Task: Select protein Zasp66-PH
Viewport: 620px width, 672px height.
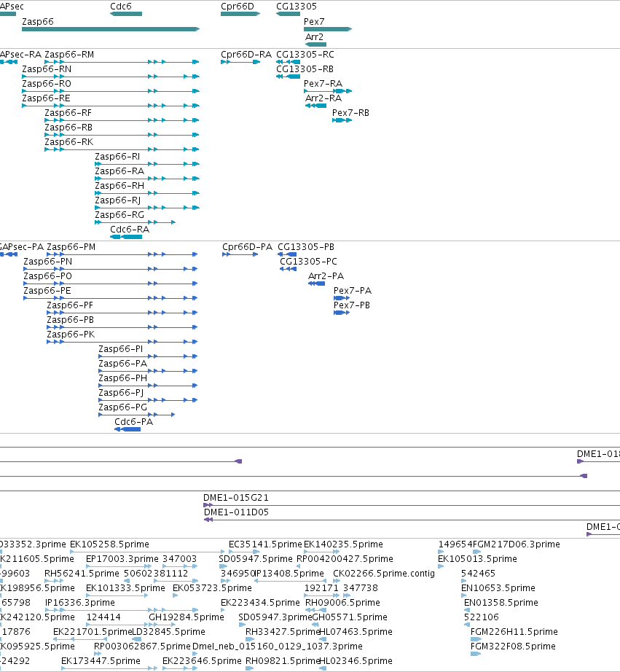Action: 148,386
